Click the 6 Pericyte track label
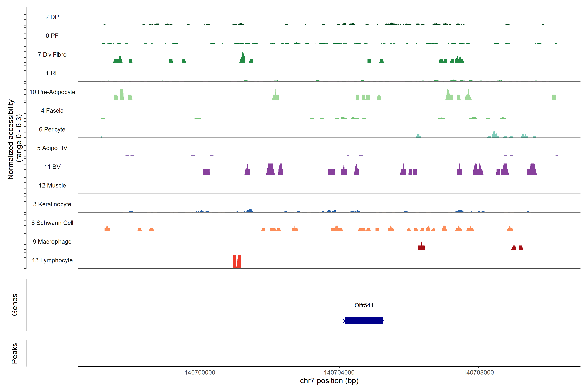588x392 pixels. pyautogui.click(x=52, y=129)
